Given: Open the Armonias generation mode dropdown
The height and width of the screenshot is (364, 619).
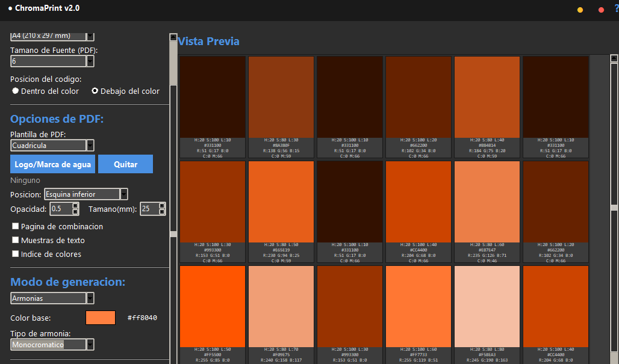Looking at the screenshot, I should click(x=90, y=298).
